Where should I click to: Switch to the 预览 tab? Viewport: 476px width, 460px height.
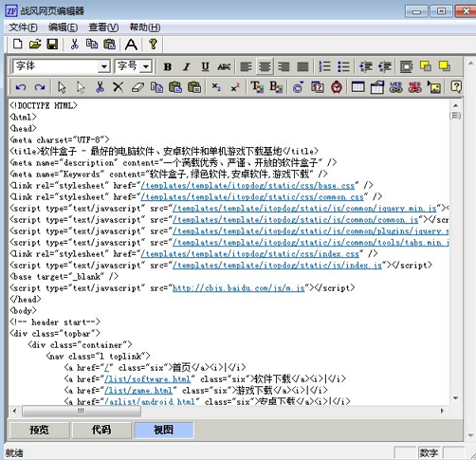39,430
